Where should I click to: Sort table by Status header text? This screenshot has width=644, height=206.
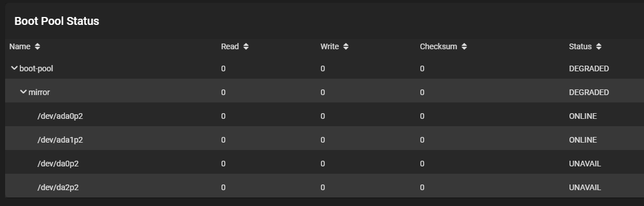[x=580, y=46]
